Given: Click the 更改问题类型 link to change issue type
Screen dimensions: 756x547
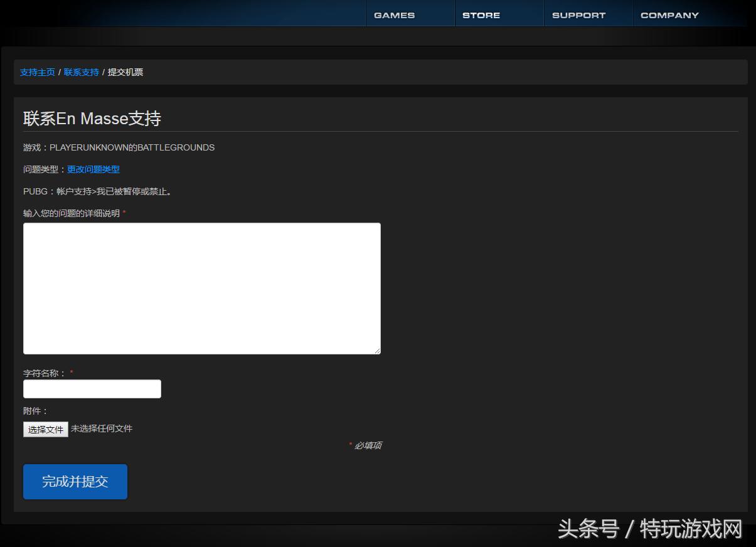Looking at the screenshot, I should click(x=92, y=169).
